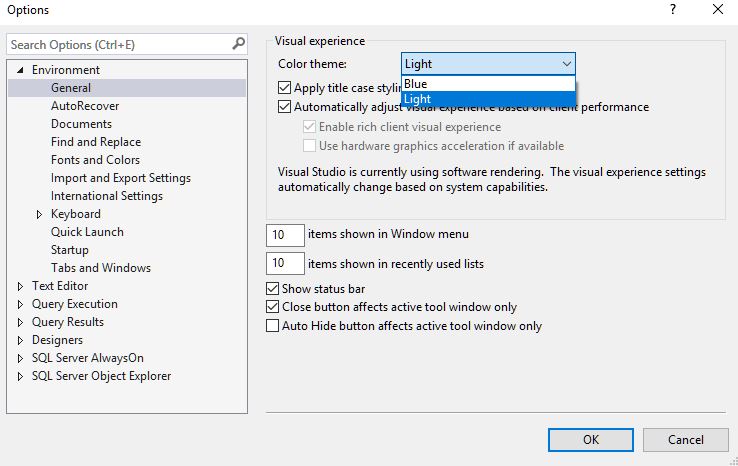The height and width of the screenshot is (466, 738).
Task: Expand the SQL Server Object Explorer node
Action: [x=20, y=376]
